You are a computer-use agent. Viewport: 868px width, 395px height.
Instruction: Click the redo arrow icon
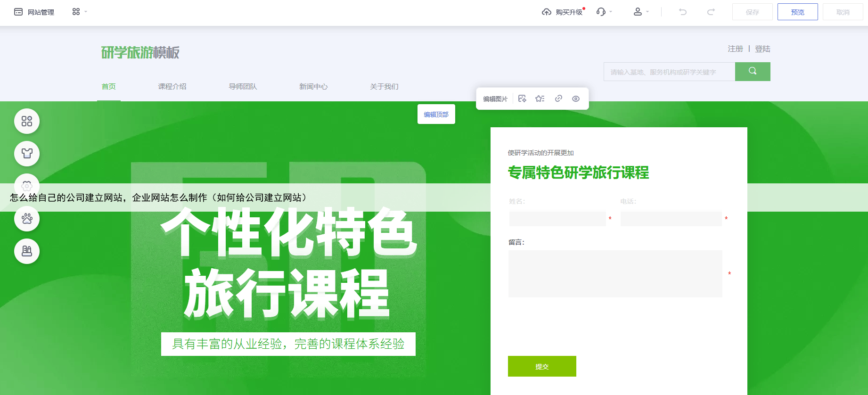pos(711,12)
